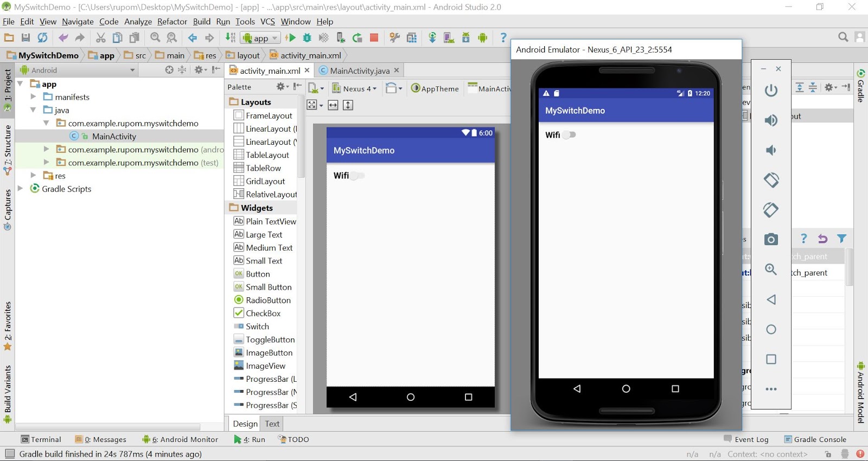The image size is (868, 461).
Task: Open the SDK Manager download-android icon
Action: coord(466,37)
